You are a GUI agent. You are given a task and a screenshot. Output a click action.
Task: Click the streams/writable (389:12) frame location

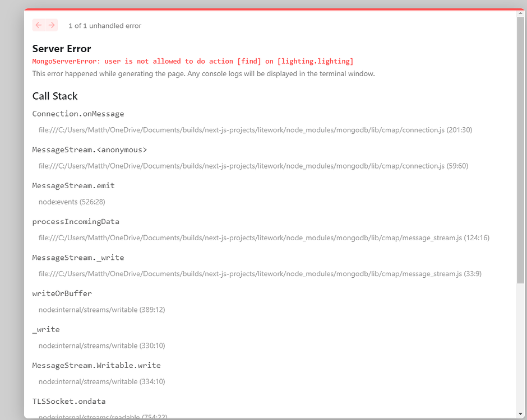[101, 310]
